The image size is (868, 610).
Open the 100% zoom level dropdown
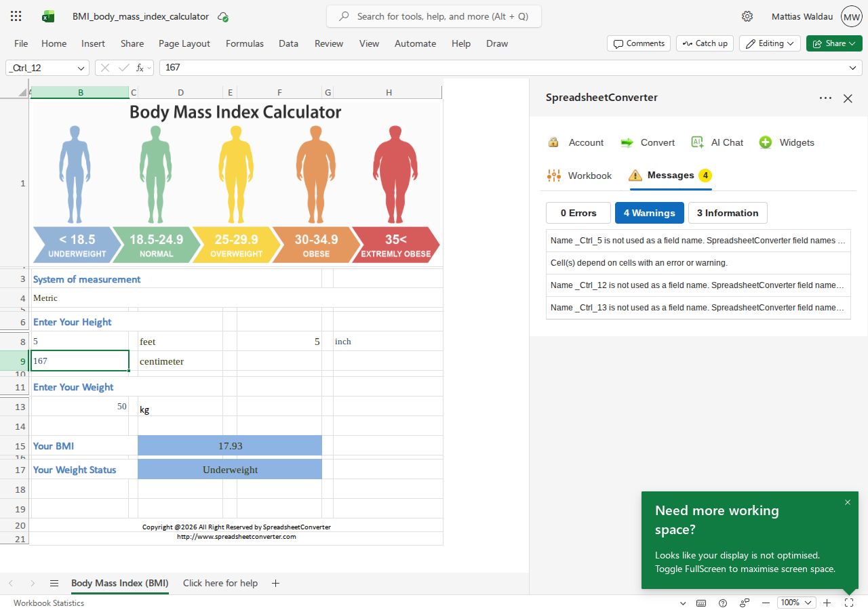[x=796, y=603]
